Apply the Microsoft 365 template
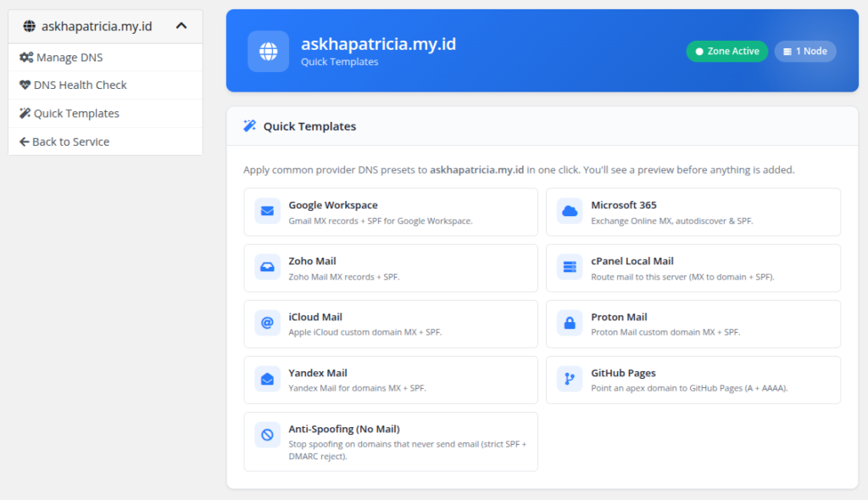 tap(693, 212)
